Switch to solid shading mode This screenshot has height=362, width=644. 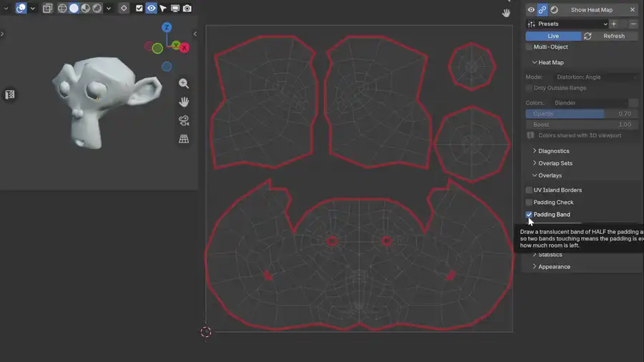(x=74, y=8)
